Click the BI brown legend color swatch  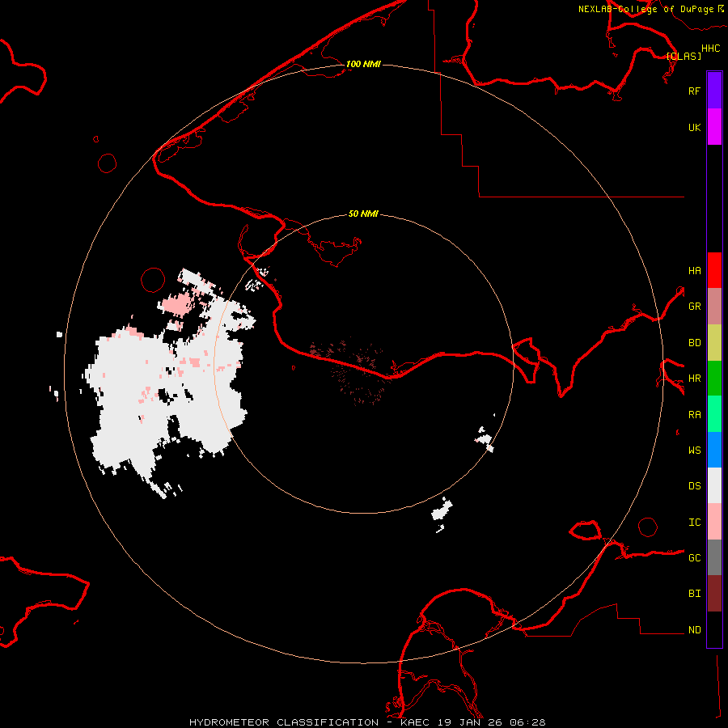(714, 594)
